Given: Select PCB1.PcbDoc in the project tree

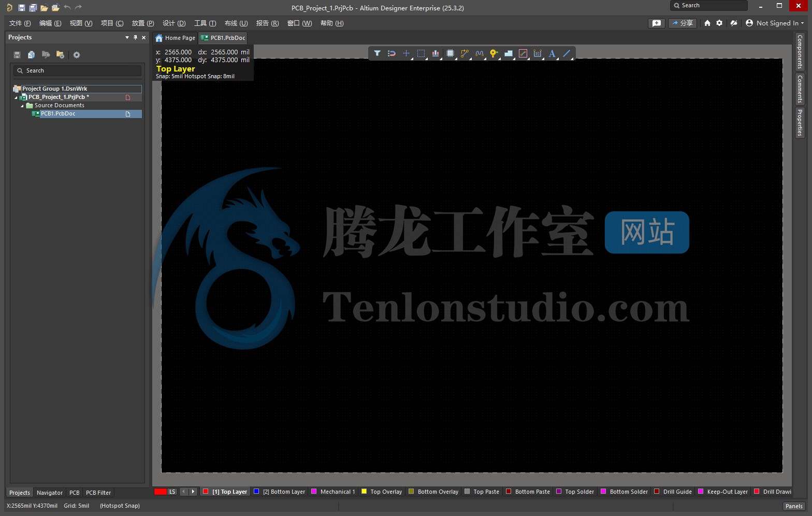Looking at the screenshot, I should [x=58, y=114].
